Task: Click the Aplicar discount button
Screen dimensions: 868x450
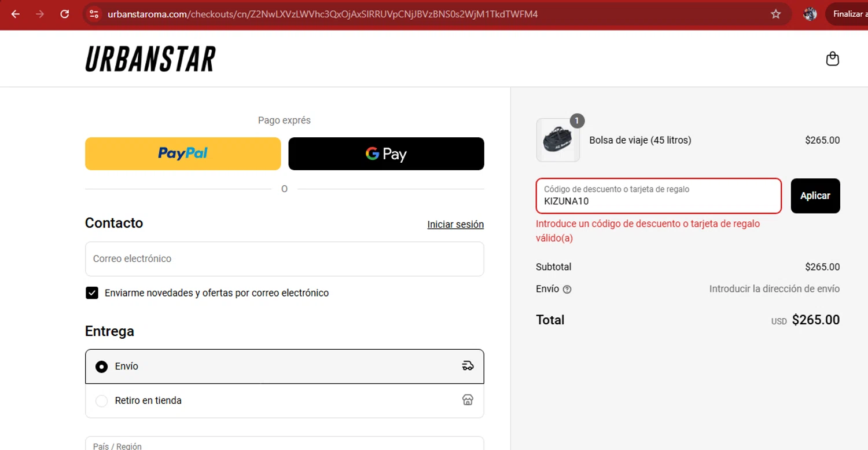Action: click(815, 196)
